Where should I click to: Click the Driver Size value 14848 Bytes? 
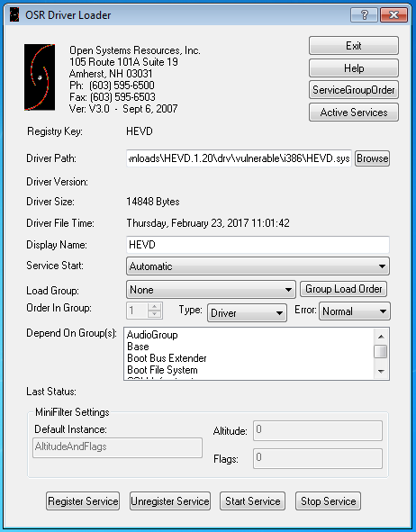tap(153, 202)
